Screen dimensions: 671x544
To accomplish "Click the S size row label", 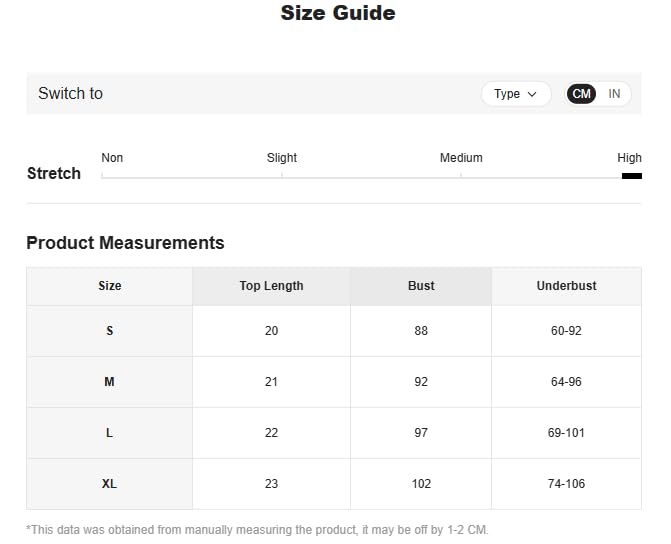I will [110, 331].
